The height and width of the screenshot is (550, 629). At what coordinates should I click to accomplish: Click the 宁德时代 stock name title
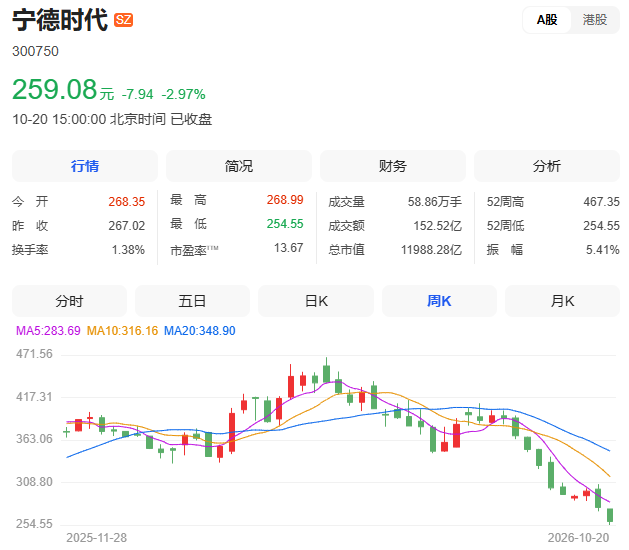click(60, 20)
